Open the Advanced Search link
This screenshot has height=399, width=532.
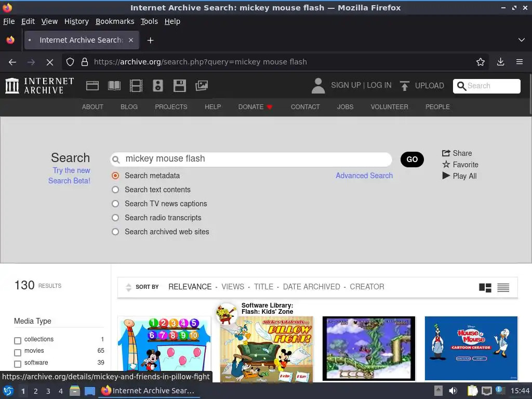[364, 176]
